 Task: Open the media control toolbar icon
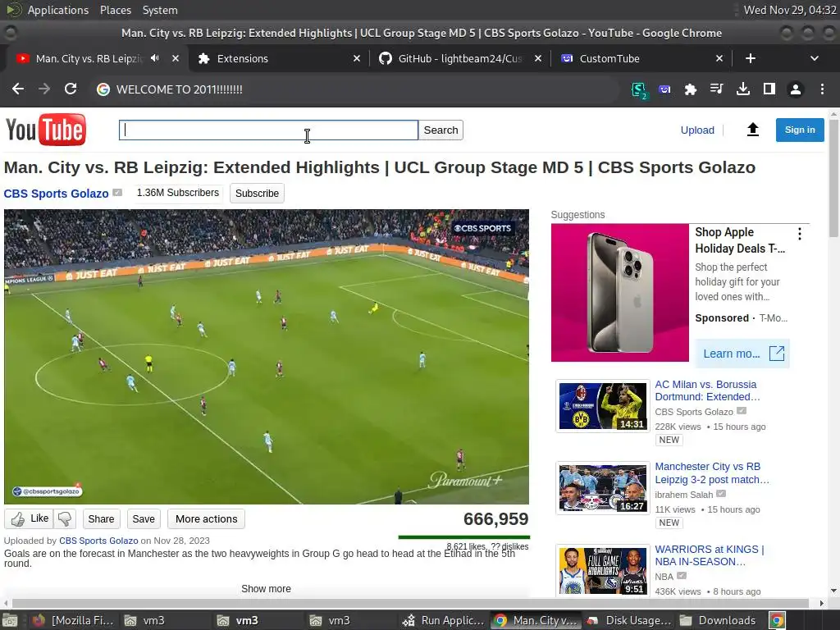coord(716,89)
